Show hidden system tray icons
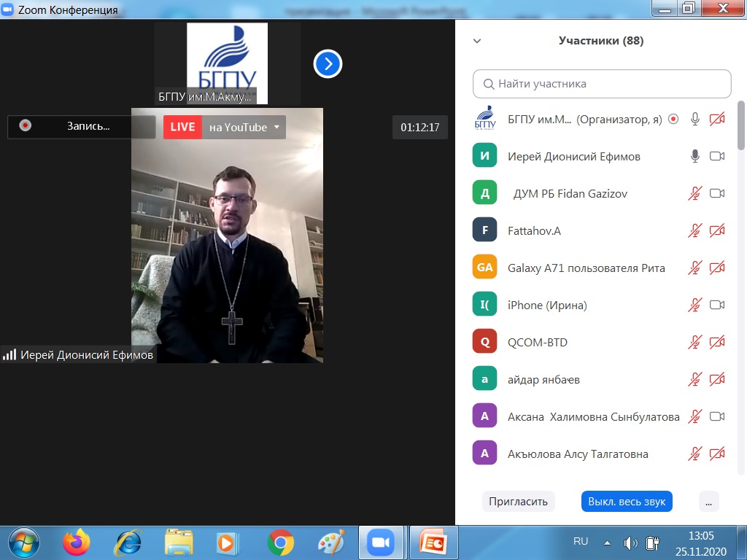The height and width of the screenshot is (560, 747). pos(607,543)
